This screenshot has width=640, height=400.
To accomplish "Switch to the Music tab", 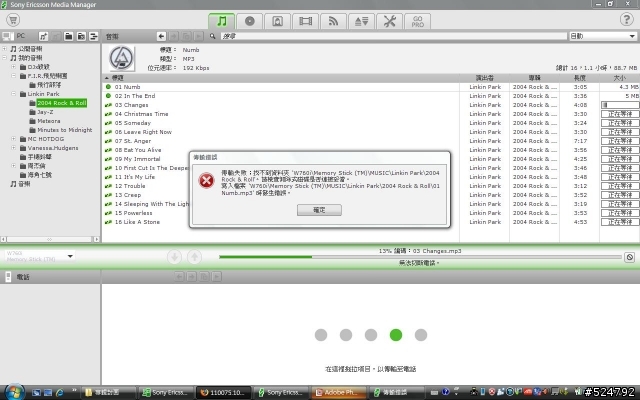I will tap(222, 21).
